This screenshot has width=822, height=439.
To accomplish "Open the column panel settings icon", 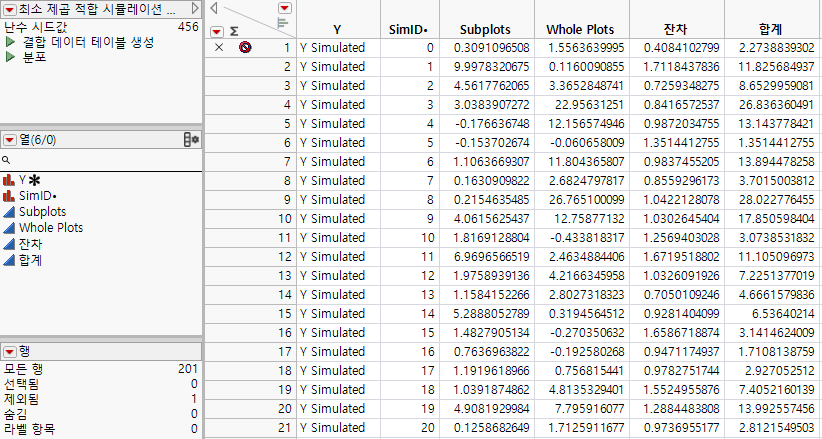I will tap(191, 140).
